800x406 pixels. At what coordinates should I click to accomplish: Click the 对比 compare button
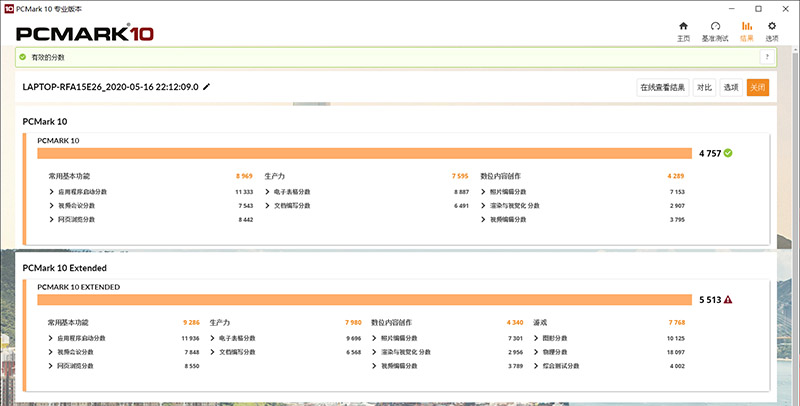[x=704, y=87]
